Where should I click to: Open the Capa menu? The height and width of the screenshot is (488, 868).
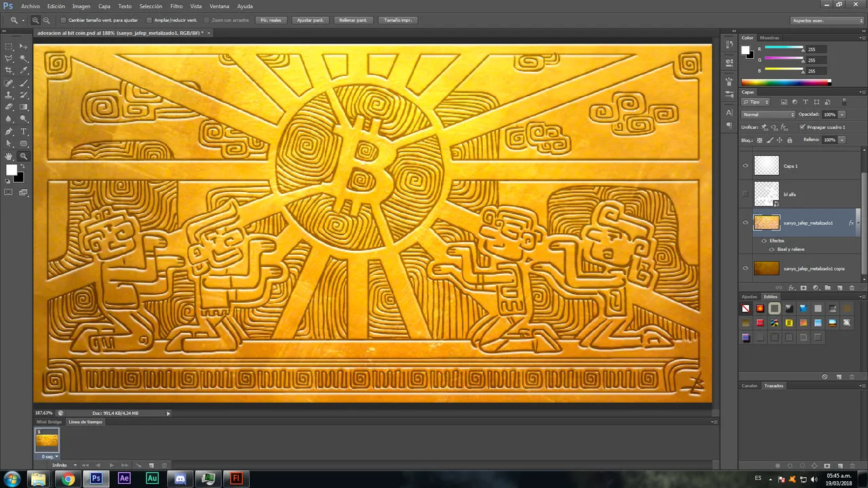click(x=104, y=6)
